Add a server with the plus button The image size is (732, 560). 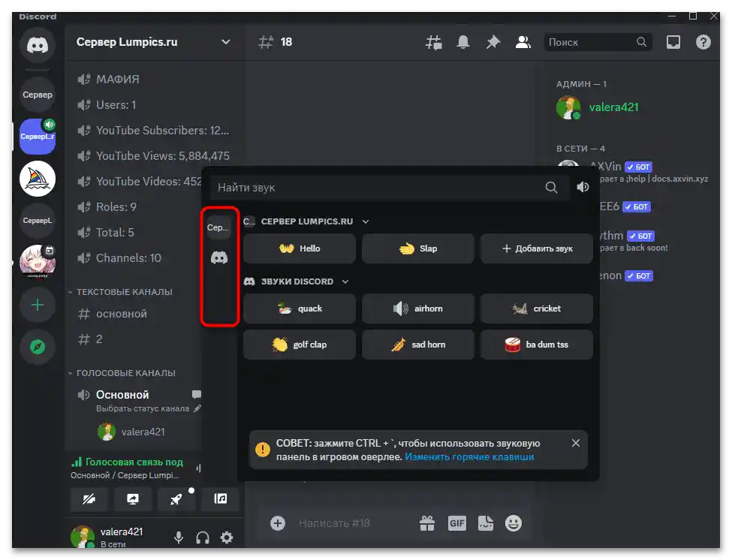tap(38, 306)
